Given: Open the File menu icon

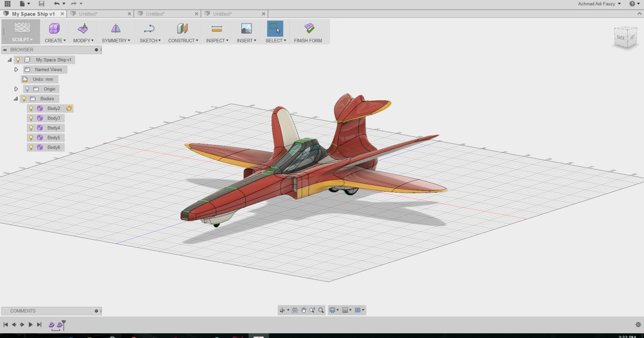Looking at the screenshot, I should pyautogui.click(x=24, y=4).
